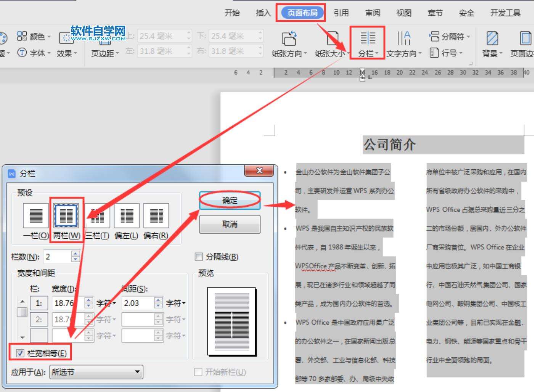535x392 pixels.
Task: Switch to the 开始 Home tab
Action: point(232,13)
